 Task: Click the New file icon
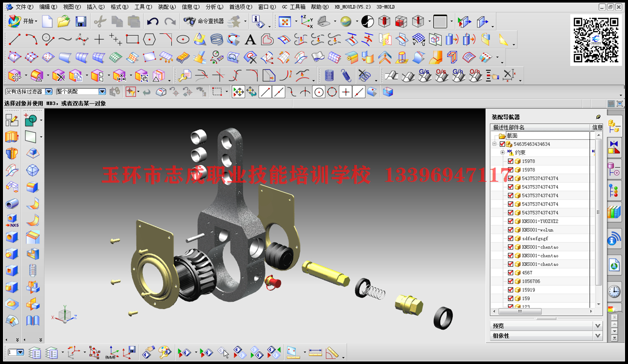click(x=47, y=22)
